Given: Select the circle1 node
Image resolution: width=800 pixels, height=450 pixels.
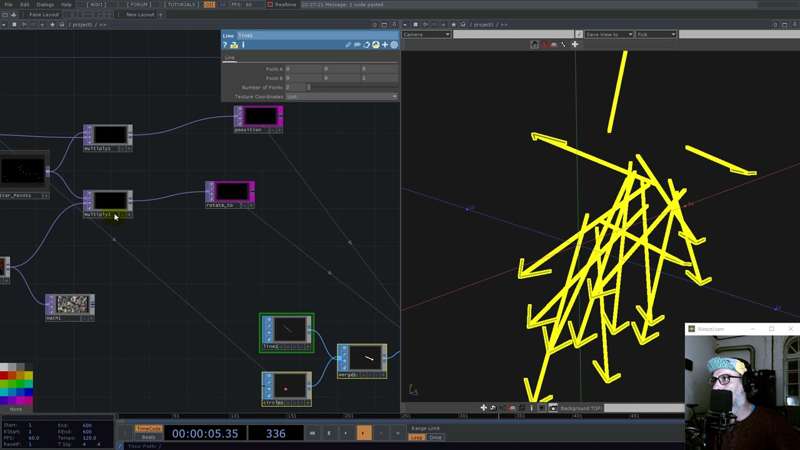Looking at the screenshot, I should pyautogui.click(x=286, y=389).
